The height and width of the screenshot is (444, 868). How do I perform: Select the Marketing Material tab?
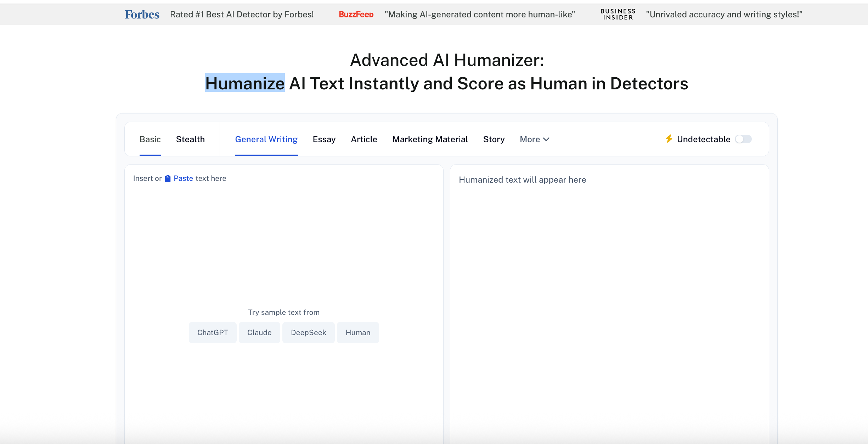tap(430, 139)
